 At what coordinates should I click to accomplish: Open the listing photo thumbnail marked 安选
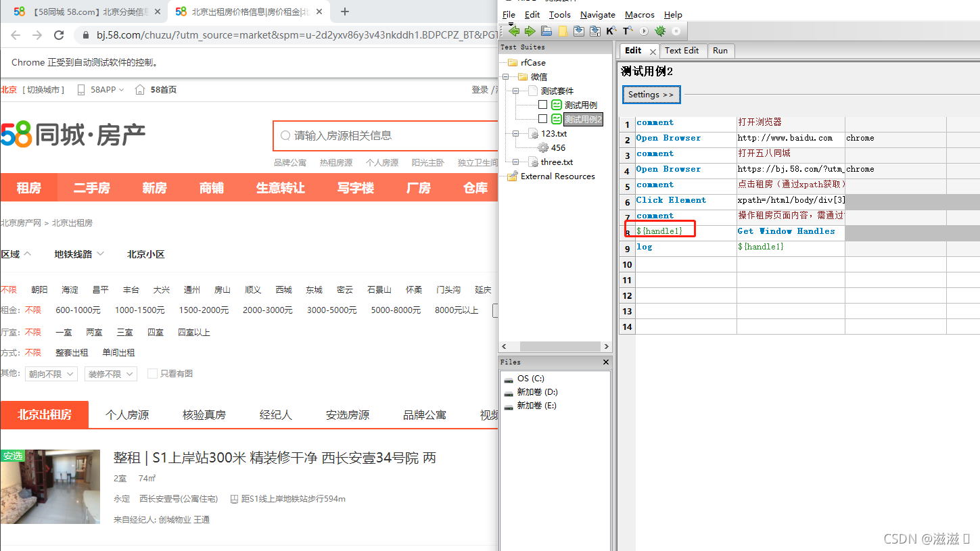(50, 487)
